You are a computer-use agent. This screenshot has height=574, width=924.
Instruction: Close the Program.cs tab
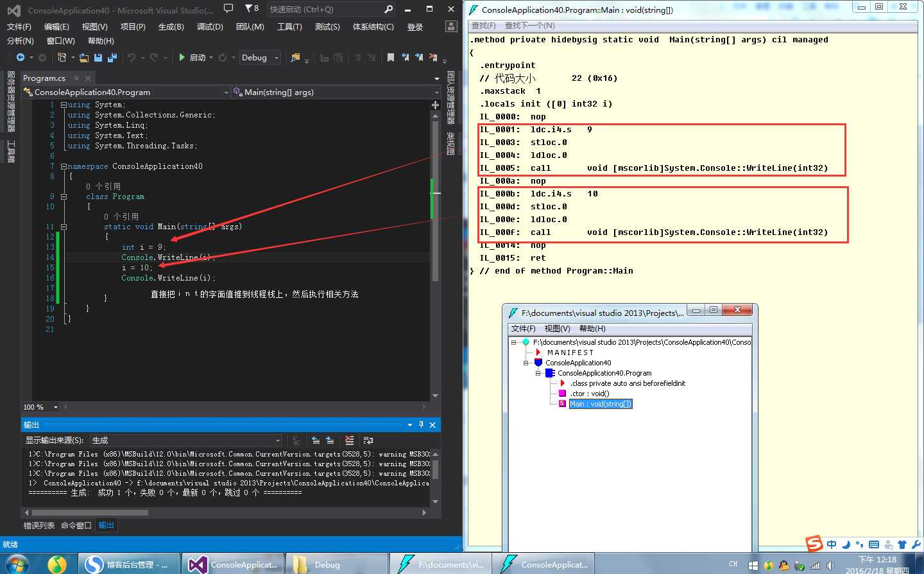pos(88,78)
